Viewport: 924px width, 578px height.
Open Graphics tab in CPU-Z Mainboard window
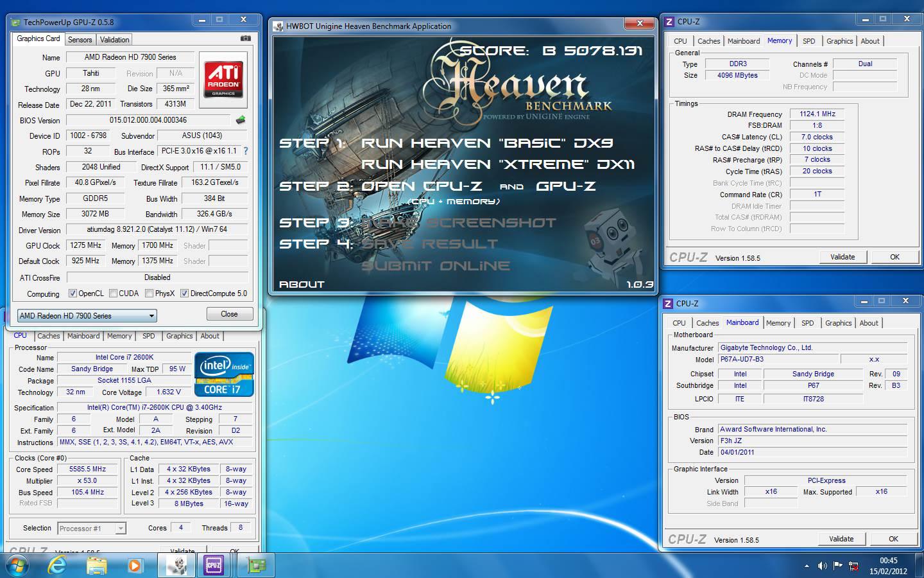(x=839, y=323)
